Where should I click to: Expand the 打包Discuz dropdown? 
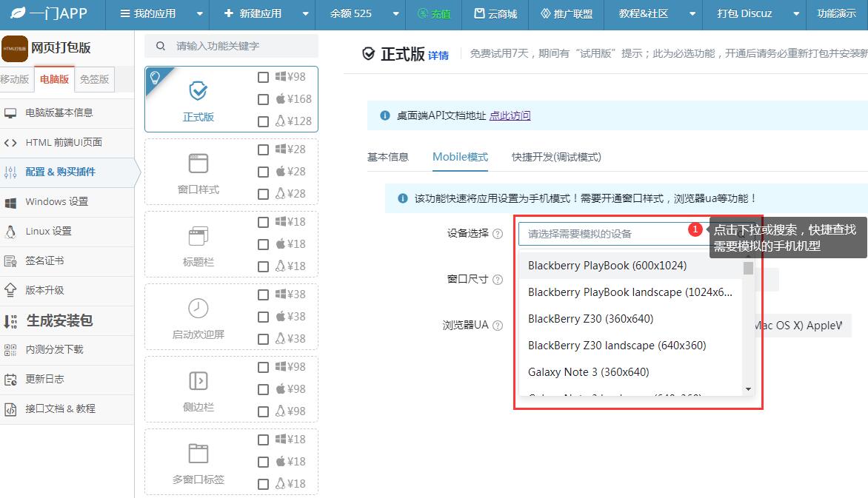(x=796, y=13)
